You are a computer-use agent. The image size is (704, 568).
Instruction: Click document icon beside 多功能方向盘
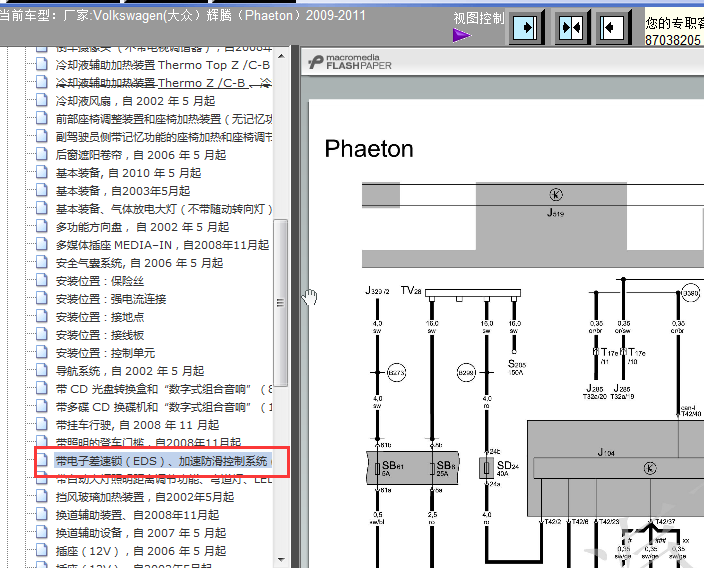pyautogui.click(x=42, y=226)
